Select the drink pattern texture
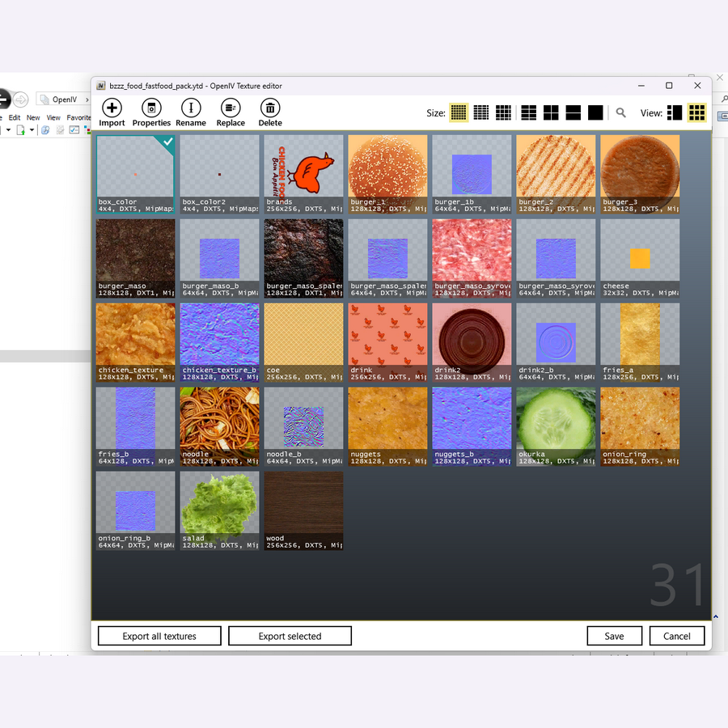The height and width of the screenshot is (728, 728). coord(387,342)
